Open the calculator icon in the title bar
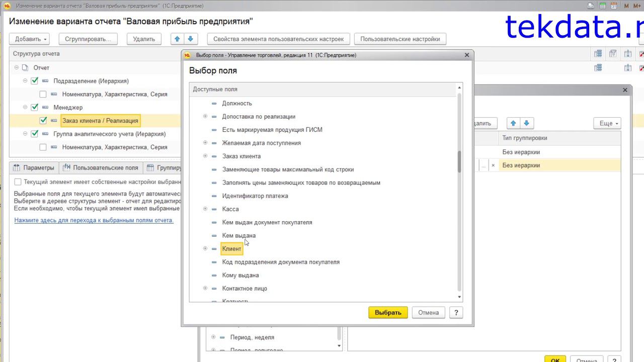 tap(602, 6)
